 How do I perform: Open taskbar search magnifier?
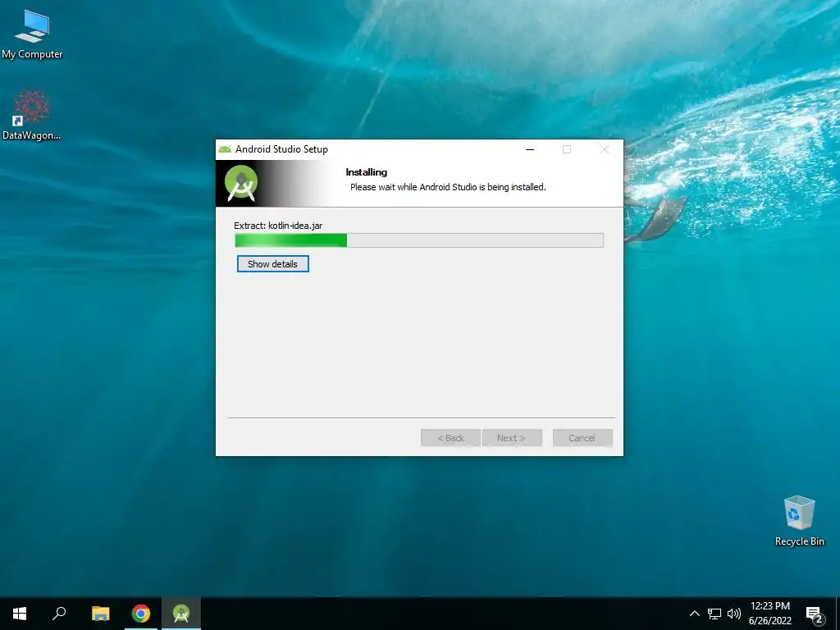pyautogui.click(x=59, y=614)
